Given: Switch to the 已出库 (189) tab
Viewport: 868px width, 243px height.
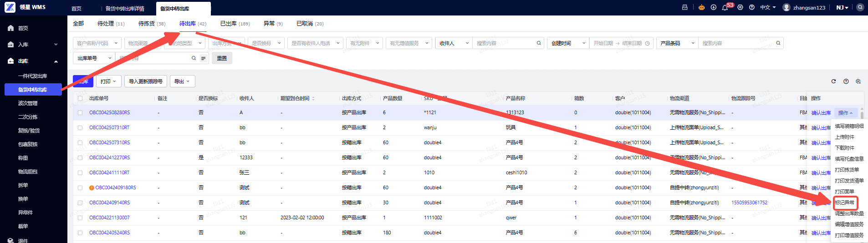Looking at the screenshot, I should [x=235, y=24].
